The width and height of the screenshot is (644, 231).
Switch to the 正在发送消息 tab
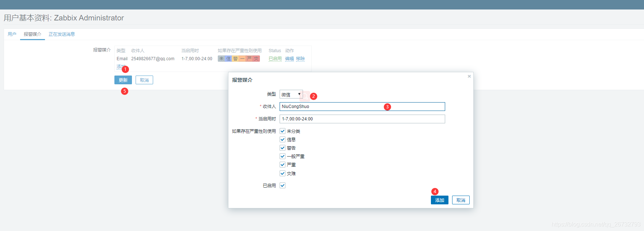(62, 34)
